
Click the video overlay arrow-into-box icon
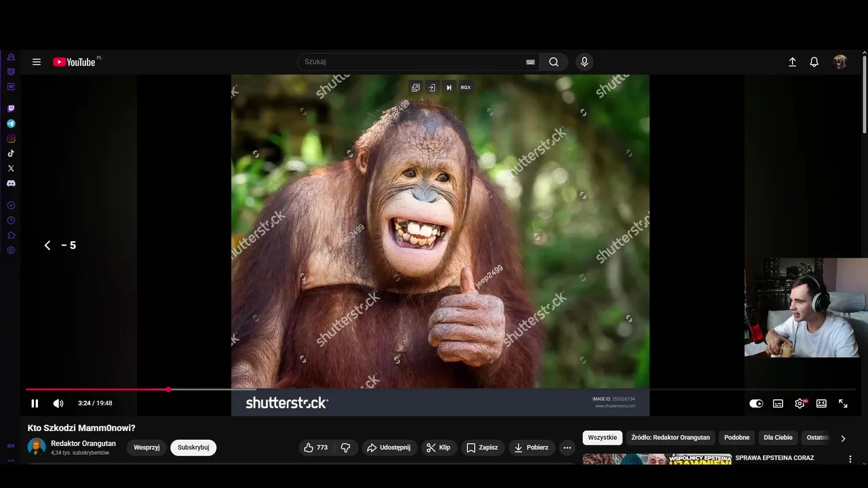pos(432,87)
